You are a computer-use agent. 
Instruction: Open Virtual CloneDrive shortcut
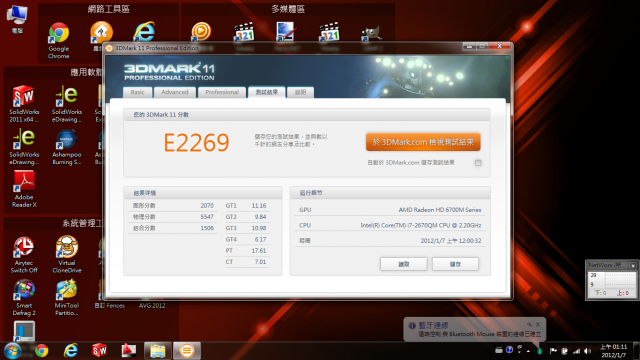(x=67, y=255)
